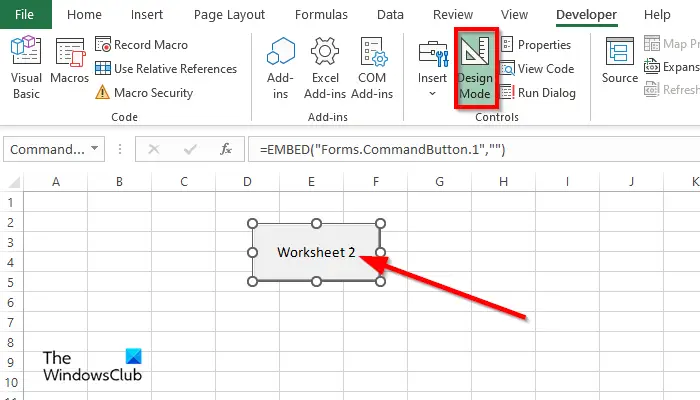
Task: Click top-left resize handle of Worksheet 2 button
Action: (x=252, y=223)
